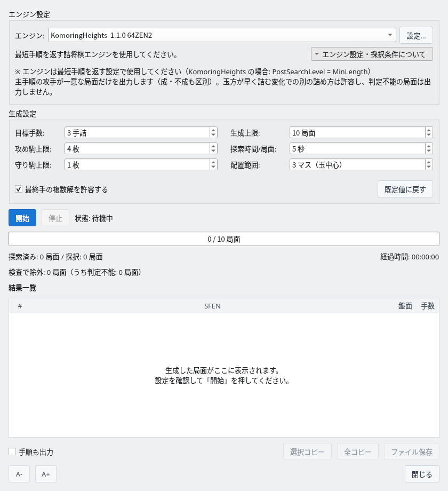Click 検査で除外: 0 局面 text
Viewport: 448px width, 491px height.
click(75, 272)
